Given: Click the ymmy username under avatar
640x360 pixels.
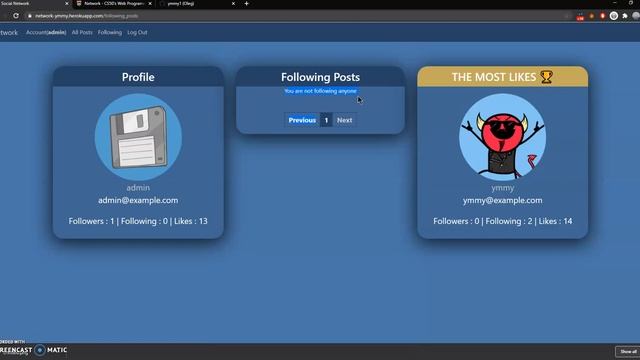Looking at the screenshot, I should click(502, 188).
